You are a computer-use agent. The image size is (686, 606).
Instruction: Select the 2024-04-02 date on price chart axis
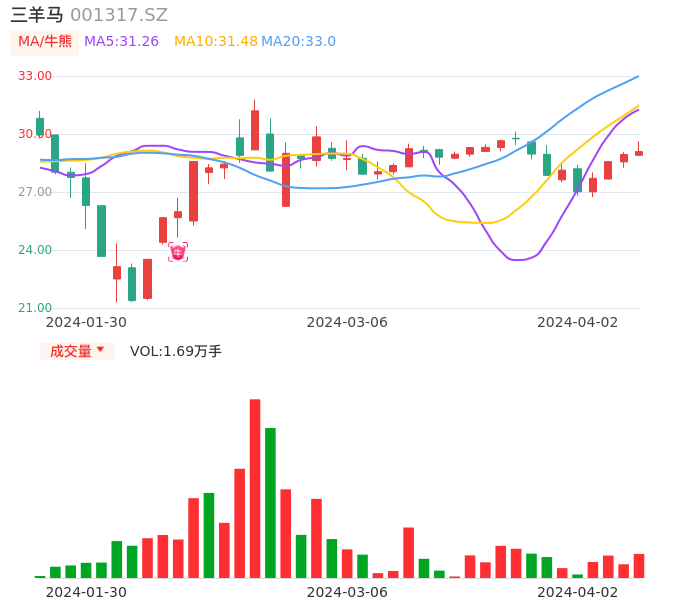tap(578, 322)
